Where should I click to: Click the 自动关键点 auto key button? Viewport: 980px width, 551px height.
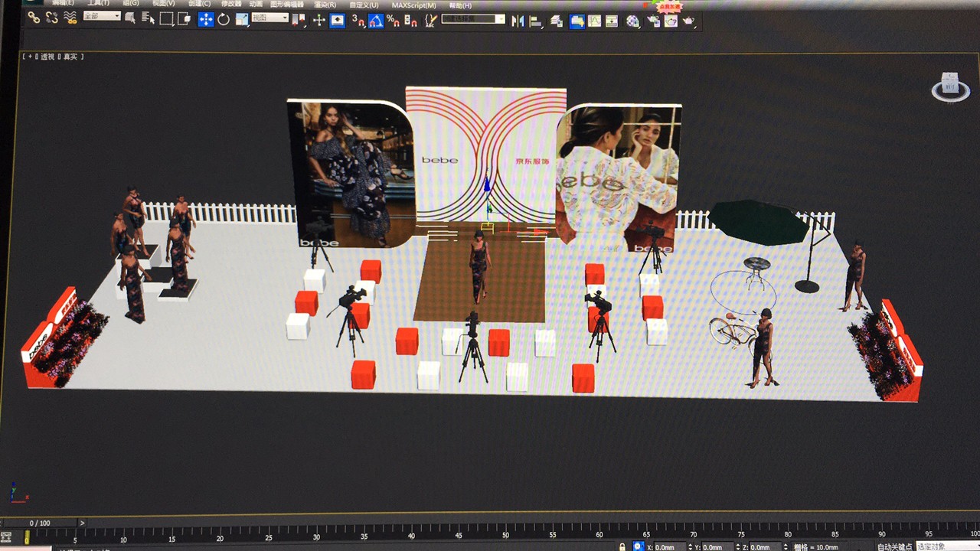click(x=896, y=546)
